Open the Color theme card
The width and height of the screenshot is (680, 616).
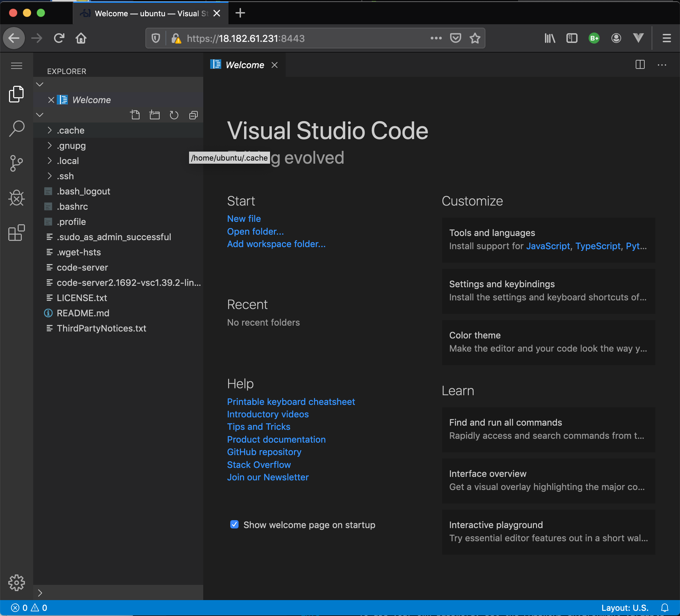(x=548, y=342)
